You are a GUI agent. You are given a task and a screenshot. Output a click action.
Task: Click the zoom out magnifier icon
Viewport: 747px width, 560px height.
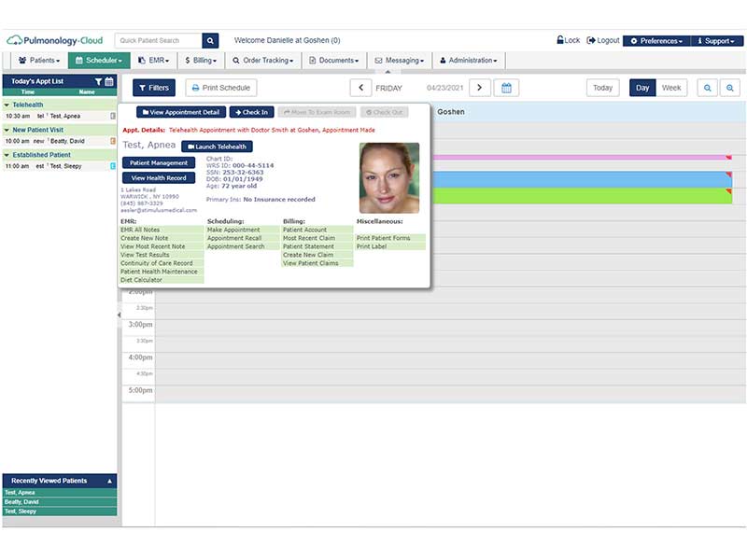[x=708, y=88]
